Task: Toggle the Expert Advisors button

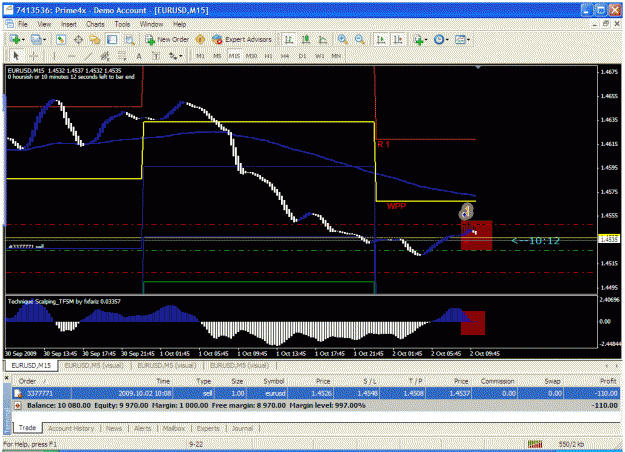Action: (x=242, y=39)
